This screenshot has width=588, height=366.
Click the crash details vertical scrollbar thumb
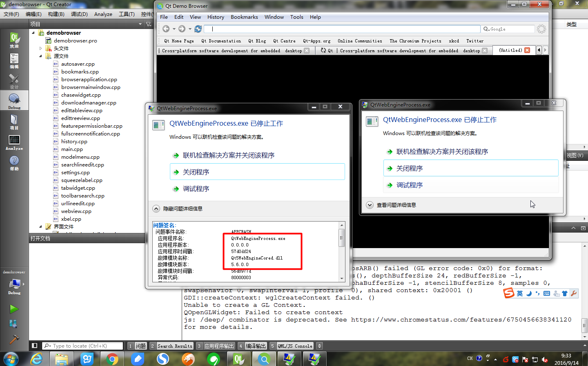click(x=341, y=237)
